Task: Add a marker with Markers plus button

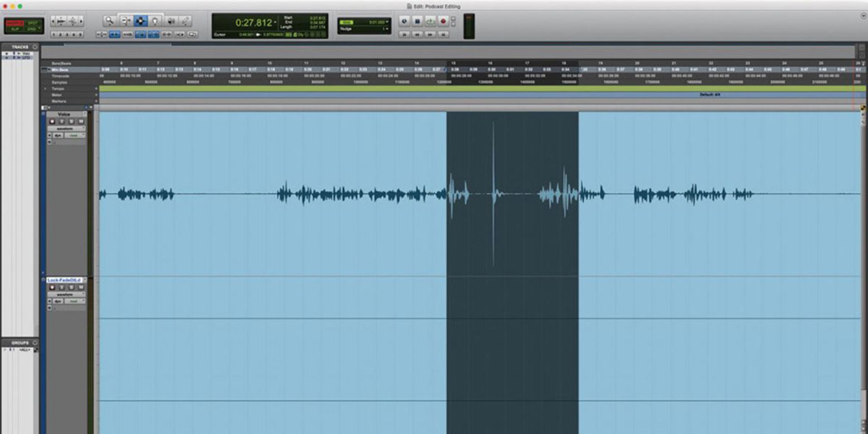Action: click(96, 102)
